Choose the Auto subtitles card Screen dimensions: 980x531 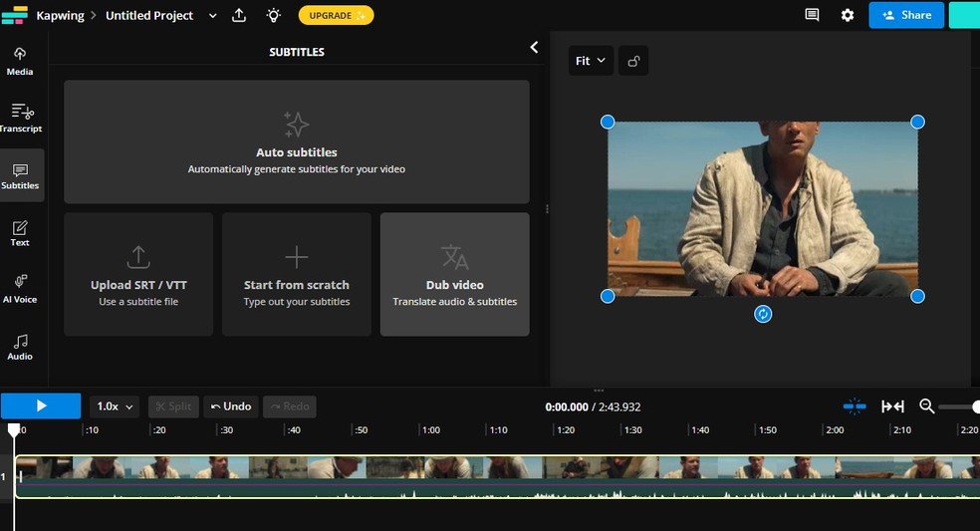(296, 141)
